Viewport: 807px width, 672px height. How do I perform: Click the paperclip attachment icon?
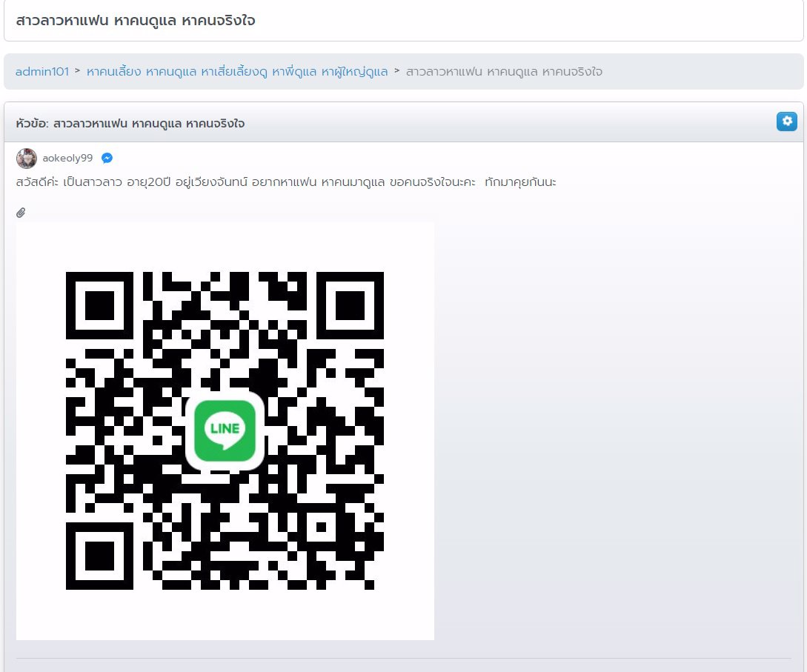[21, 213]
